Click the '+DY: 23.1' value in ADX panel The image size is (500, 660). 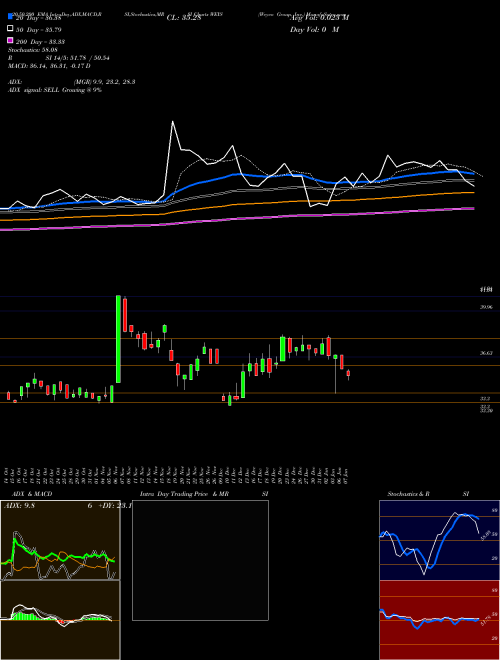click(115, 506)
